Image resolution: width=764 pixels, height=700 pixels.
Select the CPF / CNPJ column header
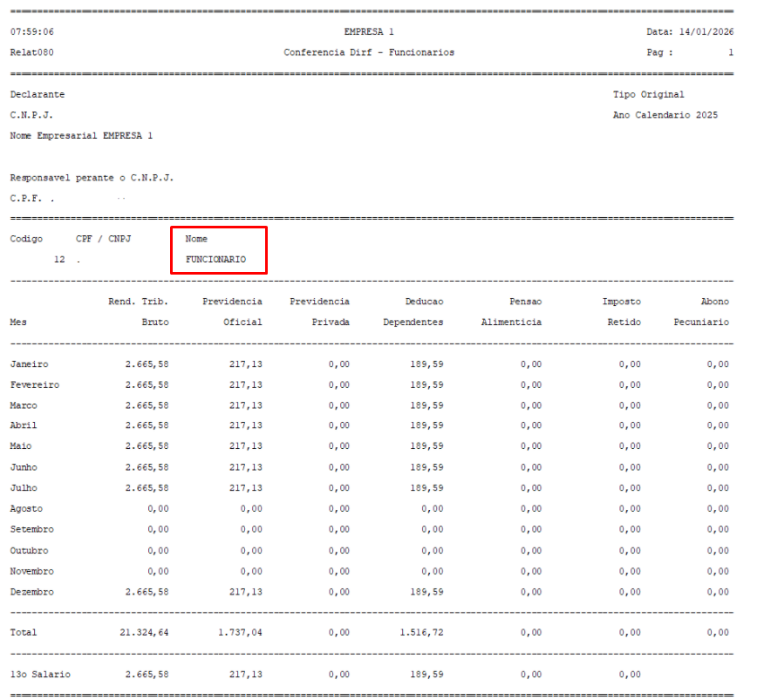(x=103, y=239)
